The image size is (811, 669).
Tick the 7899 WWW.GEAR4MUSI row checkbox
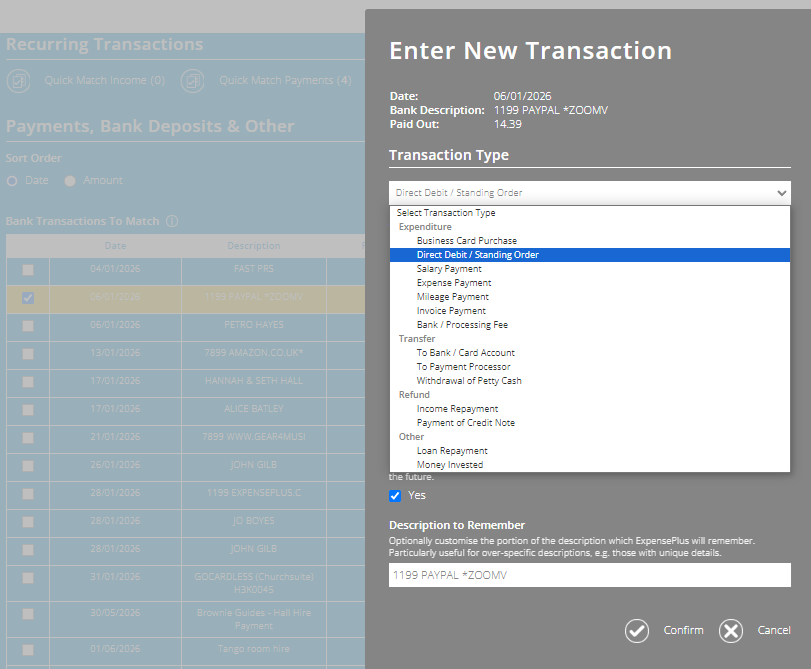point(28,438)
